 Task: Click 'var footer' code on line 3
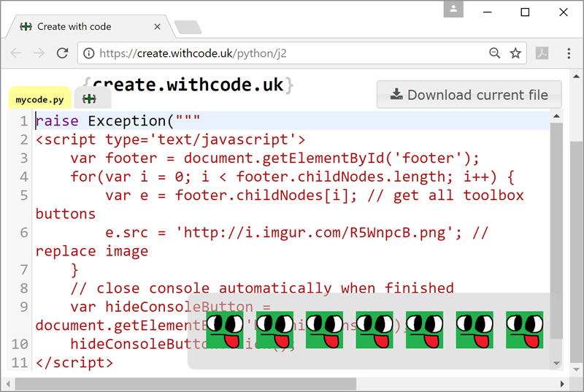[x=274, y=158]
